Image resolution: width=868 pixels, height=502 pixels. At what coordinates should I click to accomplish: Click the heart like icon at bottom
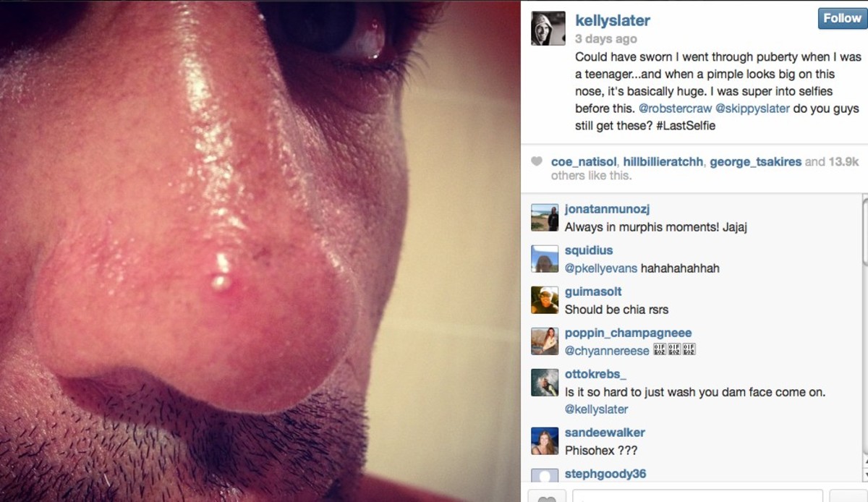548,497
